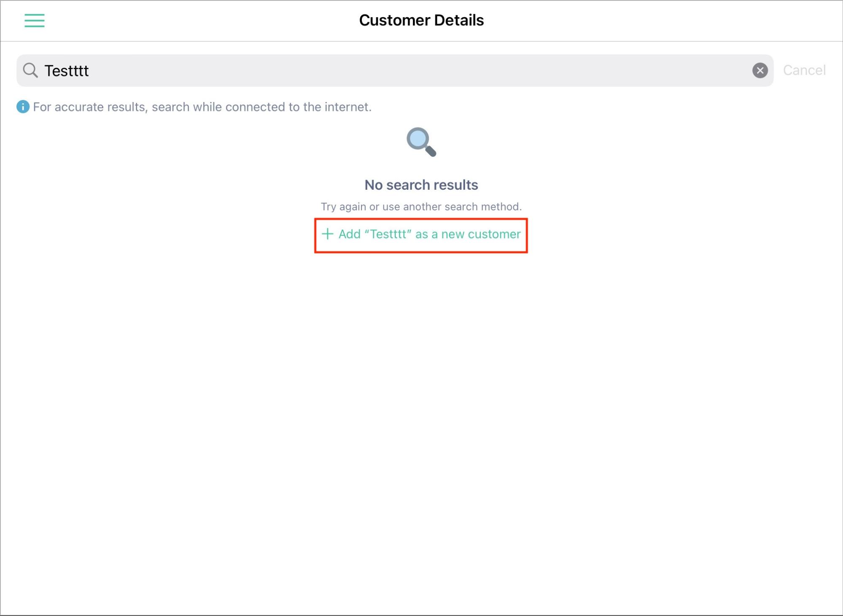The image size is (843, 616).
Task: Click the No search results heading
Action: (x=421, y=185)
